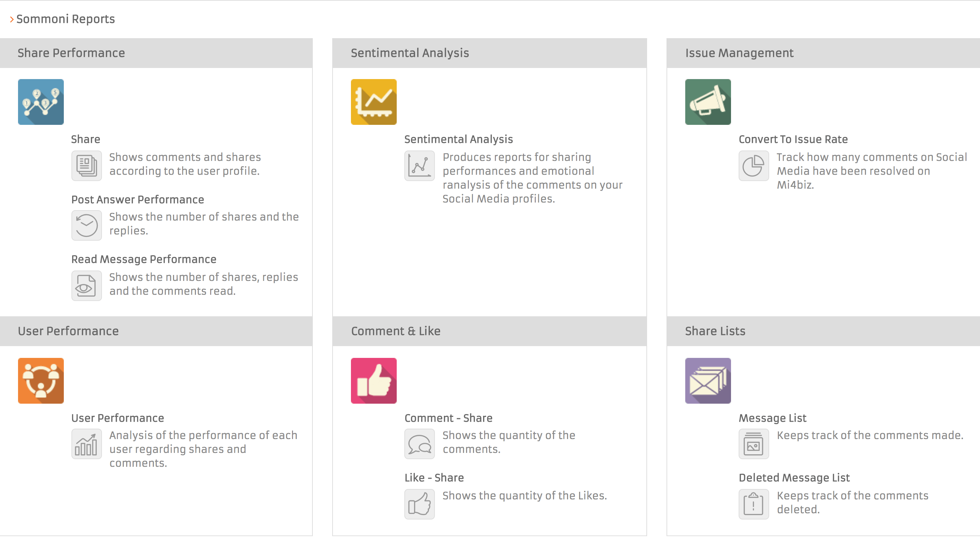Viewport: 980px width, 541px height.
Task: Open the Like - Share report title
Action: tap(434, 478)
